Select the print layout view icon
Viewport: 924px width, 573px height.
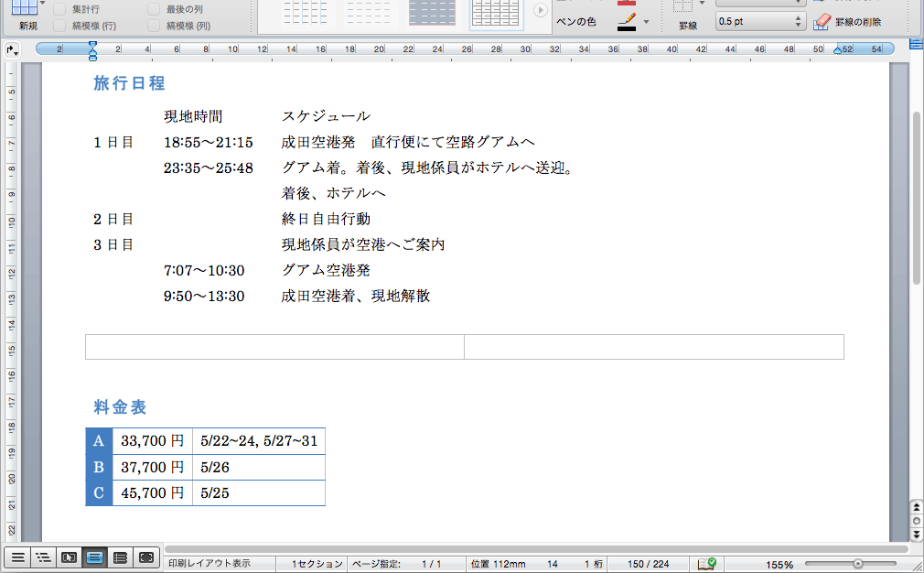point(94,557)
